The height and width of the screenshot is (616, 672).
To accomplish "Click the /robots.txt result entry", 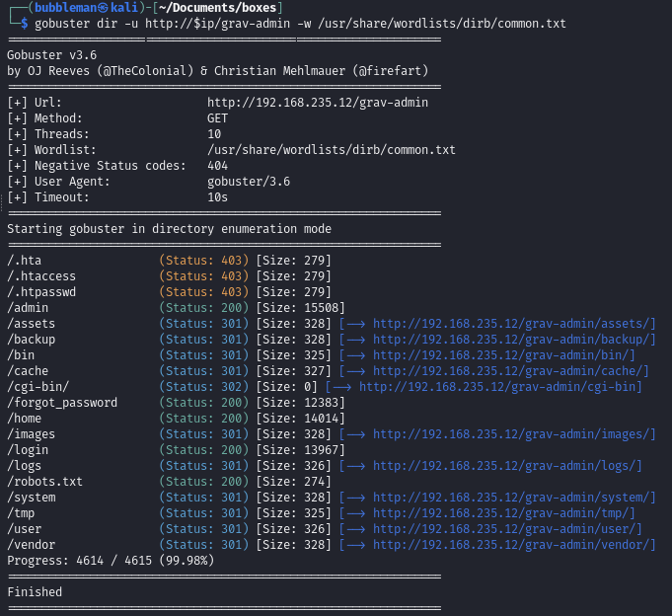I will (x=44, y=482).
